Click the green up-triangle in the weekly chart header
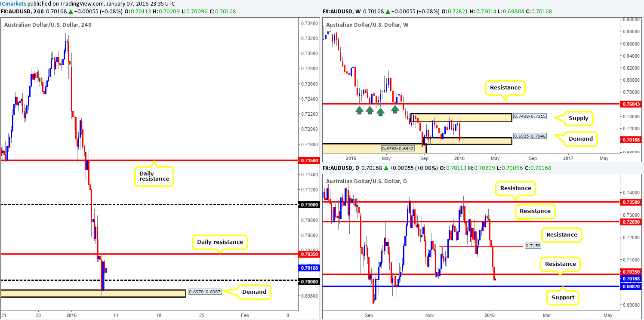 pyautogui.click(x=388, y=12)
